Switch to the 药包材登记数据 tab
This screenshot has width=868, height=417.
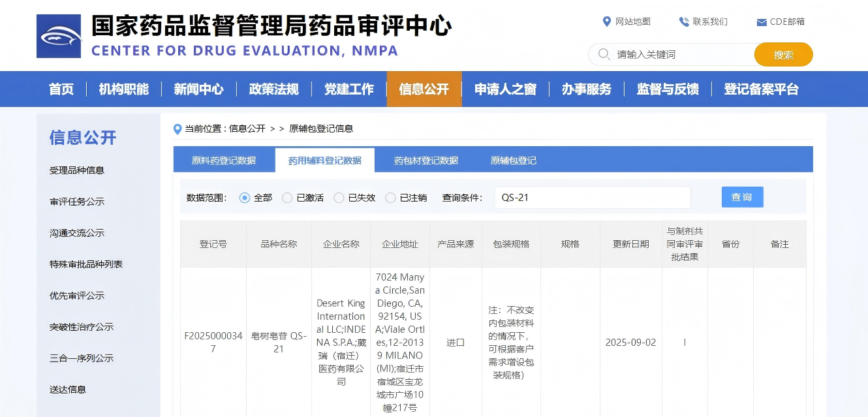point(426,161)
